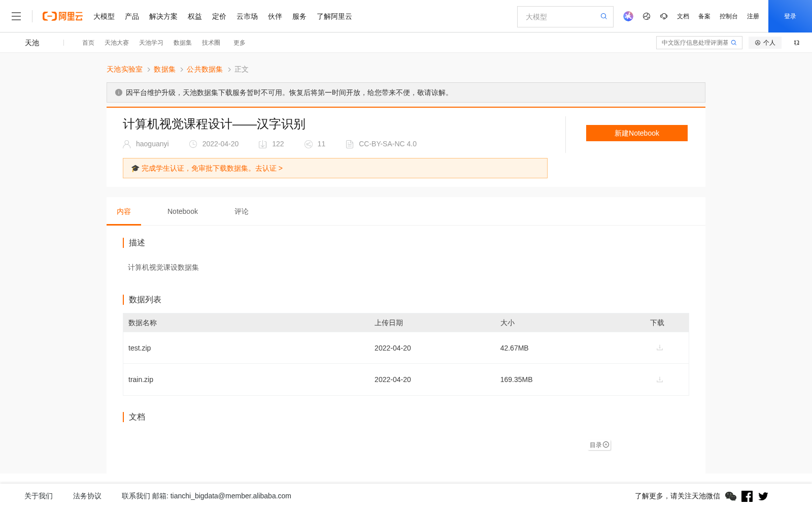Click the Aliyun logo
812x508 pixels.
[x=62, y=16]
